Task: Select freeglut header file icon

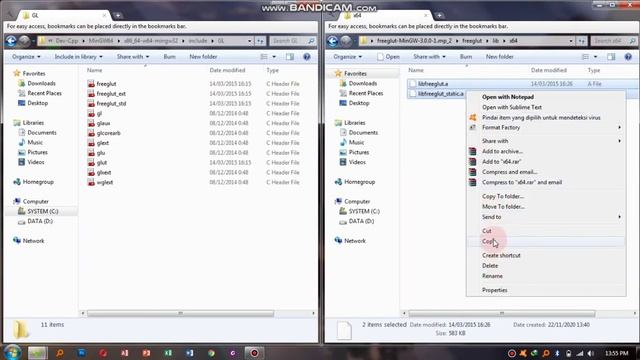Action: coord(91,84)
